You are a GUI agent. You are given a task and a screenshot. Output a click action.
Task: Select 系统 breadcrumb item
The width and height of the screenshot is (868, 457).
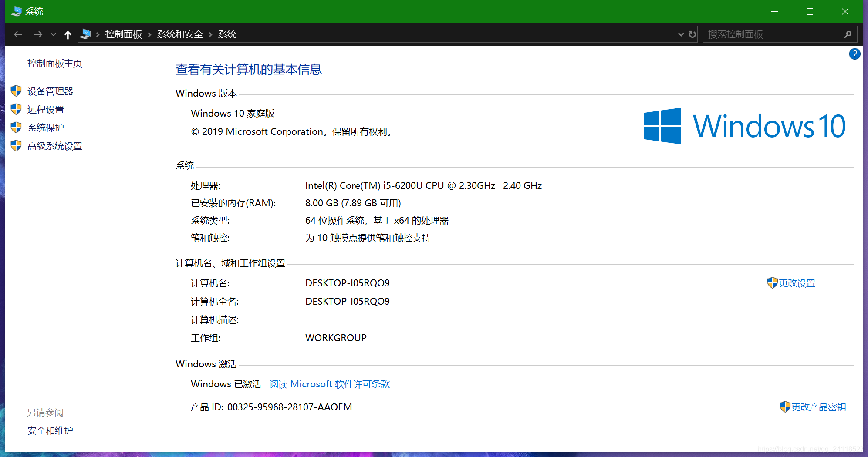click(227, 34)
